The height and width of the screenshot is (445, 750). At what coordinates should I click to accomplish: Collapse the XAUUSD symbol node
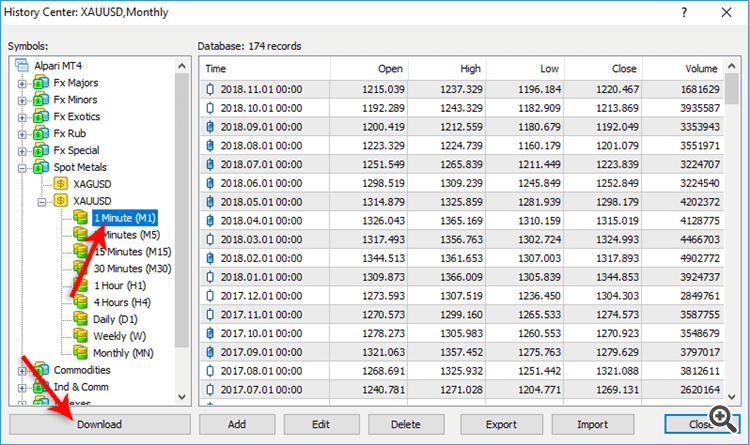tap(43, 201)
